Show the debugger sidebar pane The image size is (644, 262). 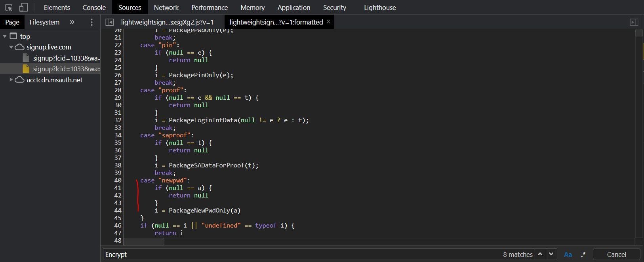[634, 22]
